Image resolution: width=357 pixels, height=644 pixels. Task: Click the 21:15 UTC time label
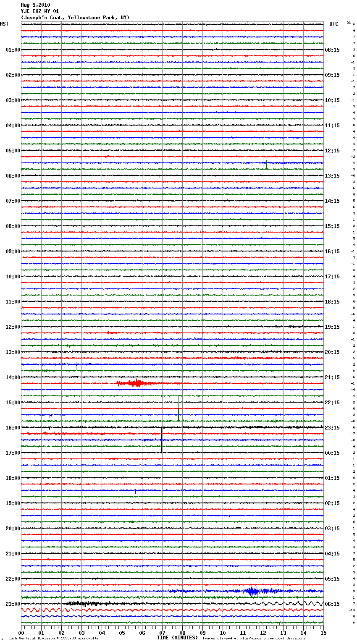[332, 377]
